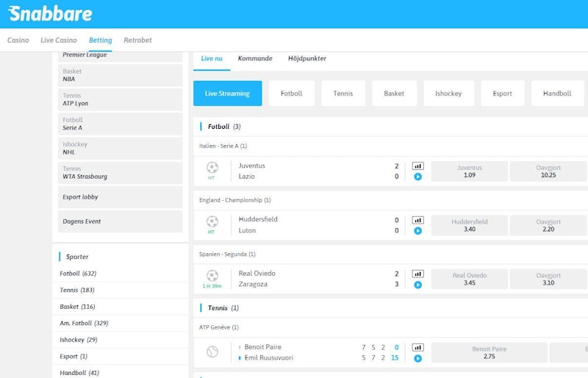This screenshot has width=588, height=378.
Task: Open Esport lobby quick link
Action: point(120,197)
